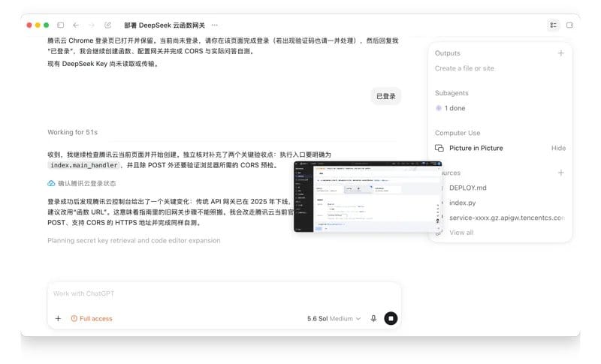Click the index.main_handler code snippet
The image size is (601, 364).
tap(84, 165)
